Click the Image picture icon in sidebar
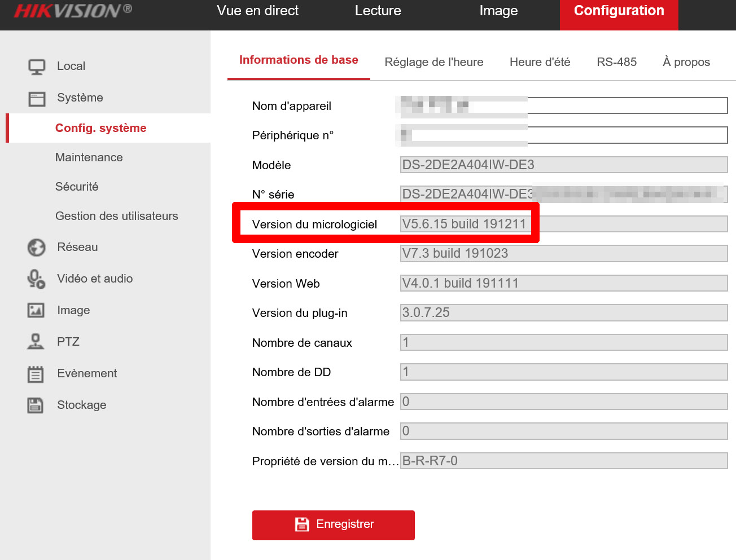The height and width of the screenshot is (560, 736). (x=36, y=310)
